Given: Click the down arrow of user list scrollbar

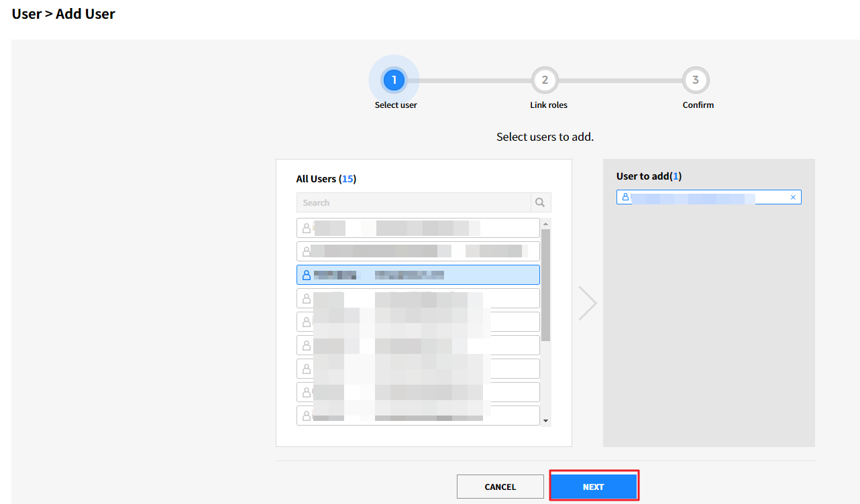Looking at the screenshot, I should coord(545,421).
